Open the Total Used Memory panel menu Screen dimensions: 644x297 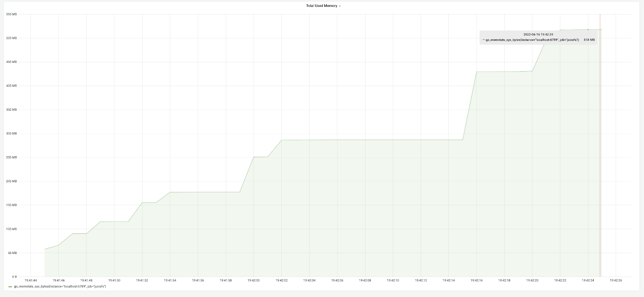[x=323, y=6]
